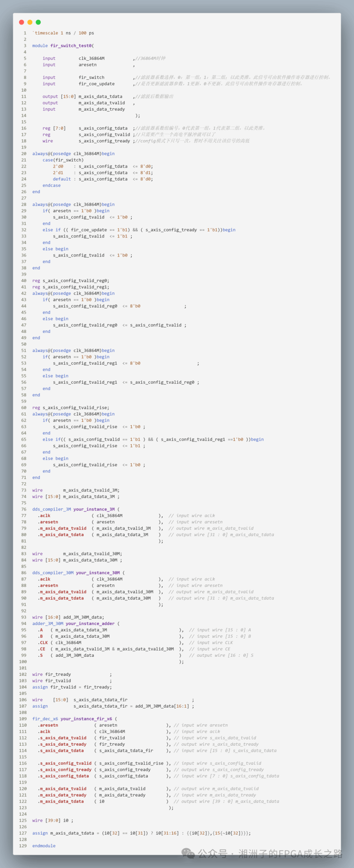Click the 'default' case keyword

coord(62,179)
